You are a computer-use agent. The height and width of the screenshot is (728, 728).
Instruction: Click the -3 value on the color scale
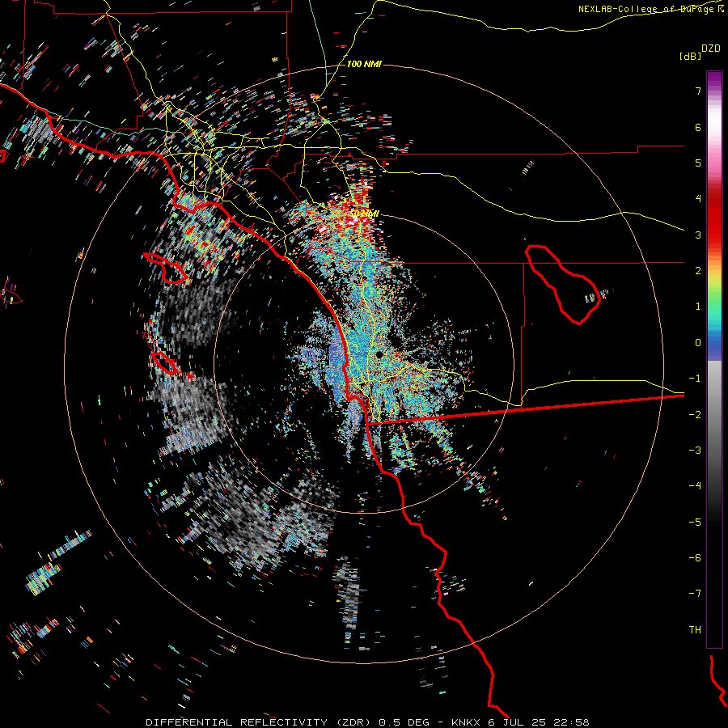pos(695,451)
